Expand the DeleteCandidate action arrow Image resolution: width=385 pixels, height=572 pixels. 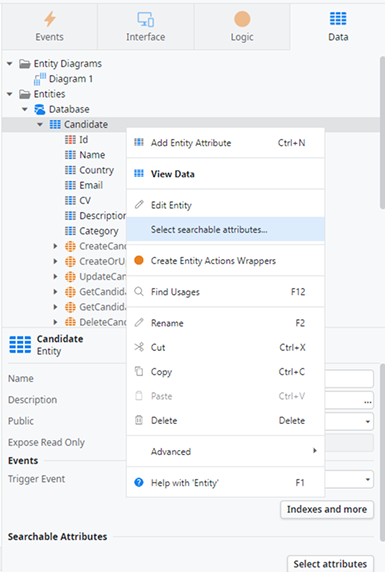click(55, 322)
